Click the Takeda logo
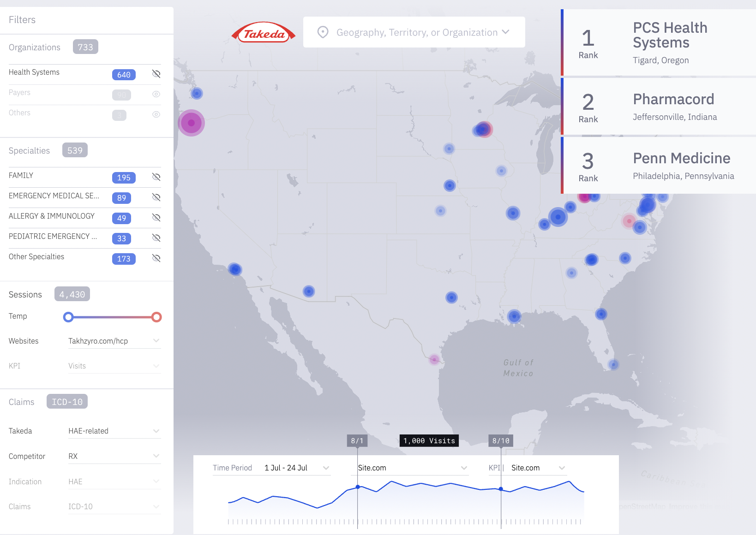Image resolution: width=756 pixels, height=535 pixels. [x=264, y=33]
